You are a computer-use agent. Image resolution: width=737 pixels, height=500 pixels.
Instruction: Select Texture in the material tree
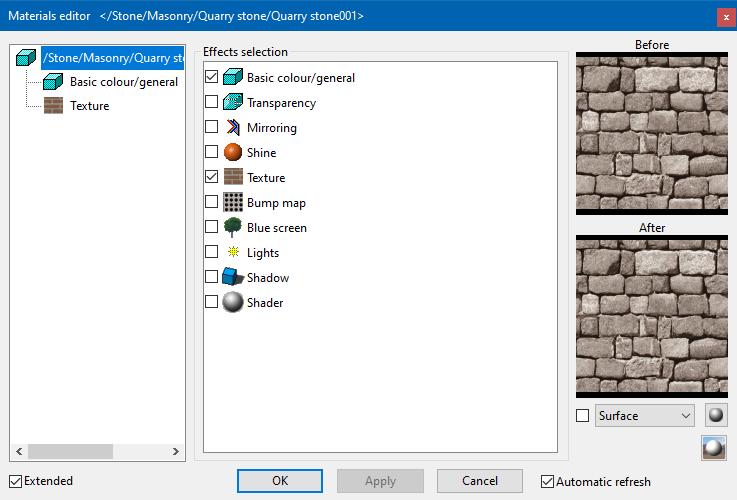[x=89, y=105]
